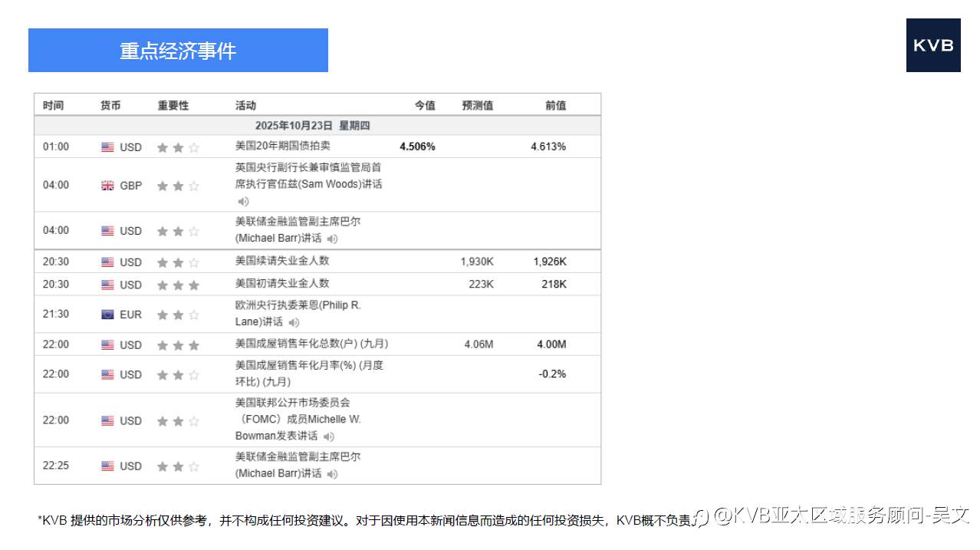Click the 美国初请失业金人数 event link
This screenshot has width=980, height=550.
pyautogui.click(x=284, y=284)
